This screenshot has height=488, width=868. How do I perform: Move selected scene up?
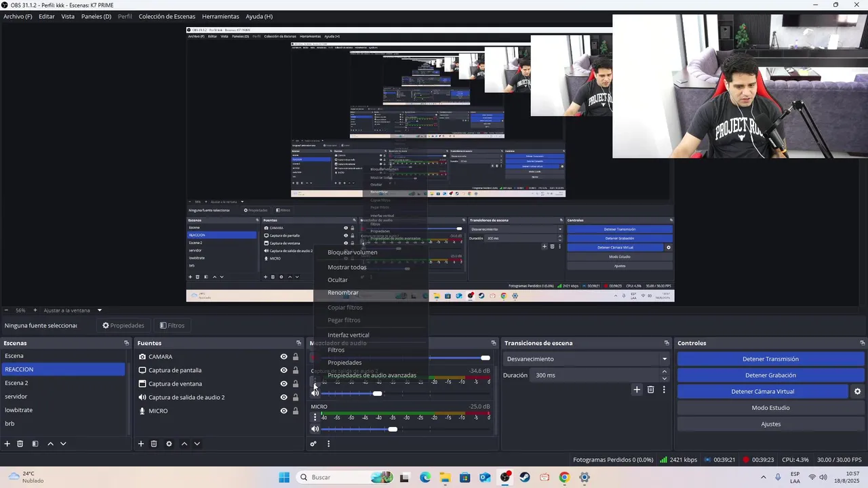click(x=50, y=444)
